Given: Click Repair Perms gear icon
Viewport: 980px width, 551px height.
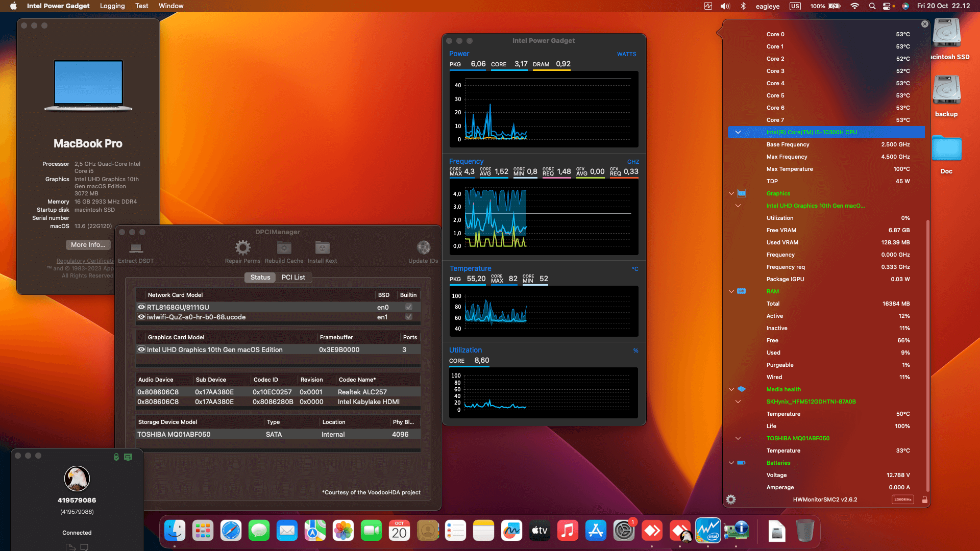Looking at the screenshot, I should pos(242,248).
